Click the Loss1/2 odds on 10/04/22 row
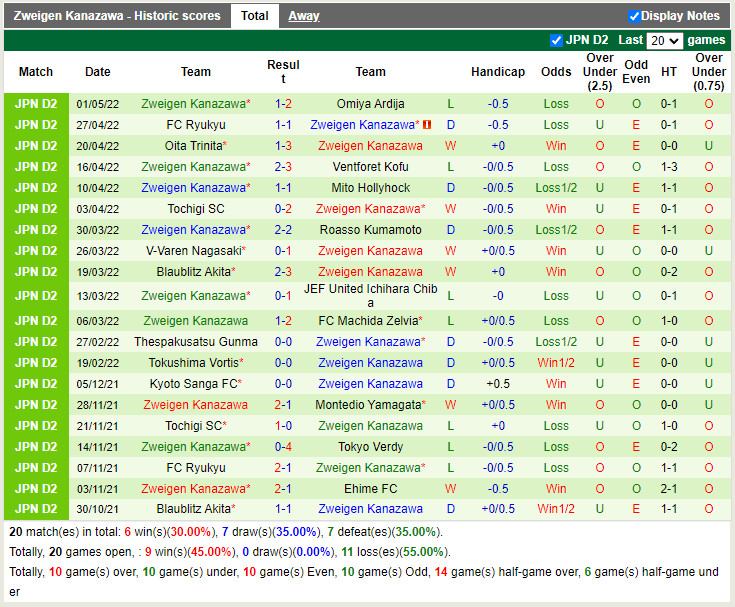 [x=556, y=188]
